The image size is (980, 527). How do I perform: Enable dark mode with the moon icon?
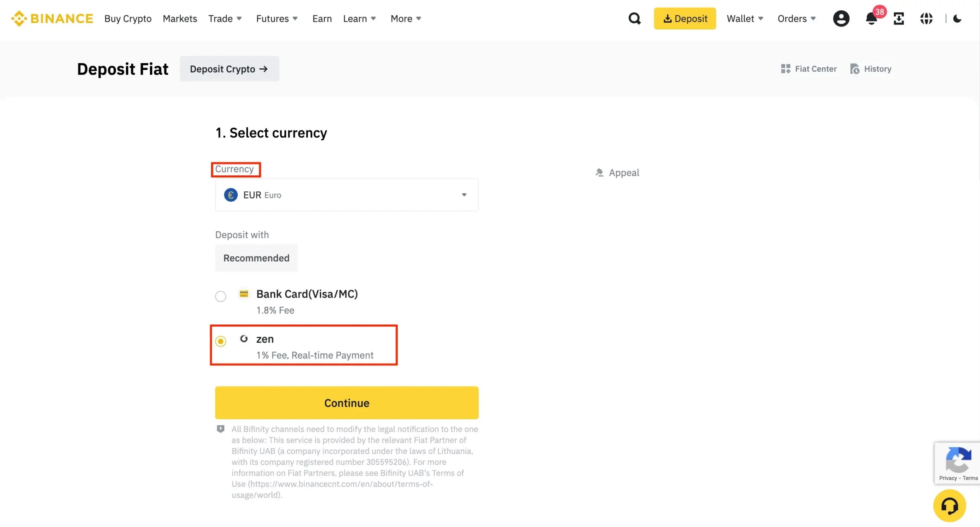[x=958, y=18]
